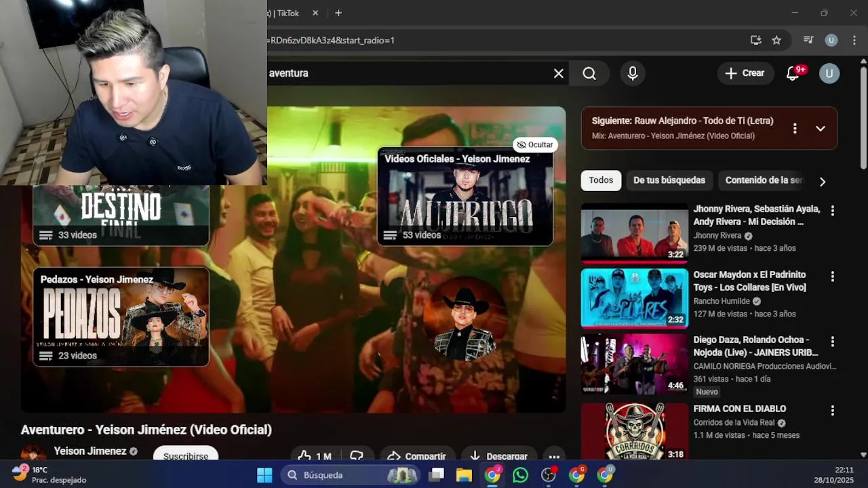868x488 pixels.
Task: Open the Yeison Jimenez channel avatar
Action: pyautogui.click(x=34, y=453)
